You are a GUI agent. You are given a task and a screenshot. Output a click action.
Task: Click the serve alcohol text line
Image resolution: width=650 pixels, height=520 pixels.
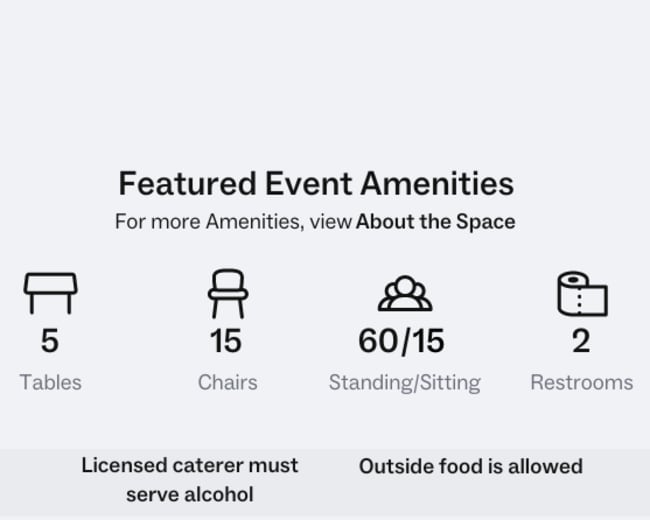click(x=190, y=495)
